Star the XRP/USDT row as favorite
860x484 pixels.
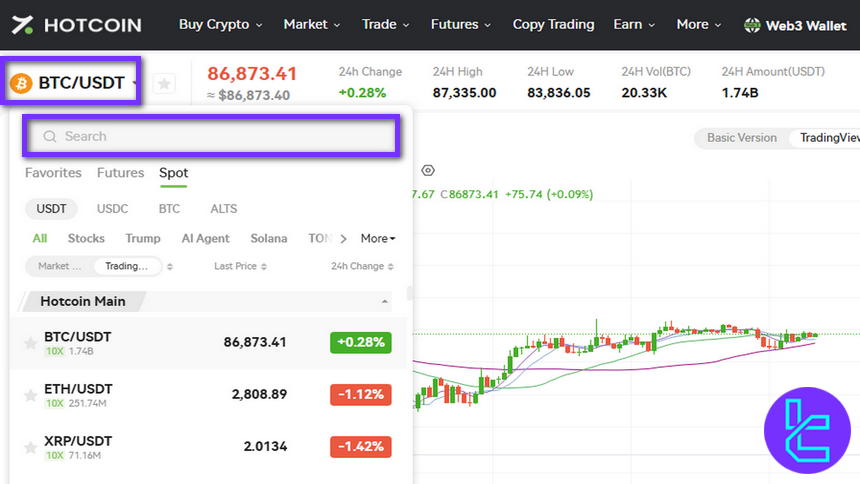(30, 447)
